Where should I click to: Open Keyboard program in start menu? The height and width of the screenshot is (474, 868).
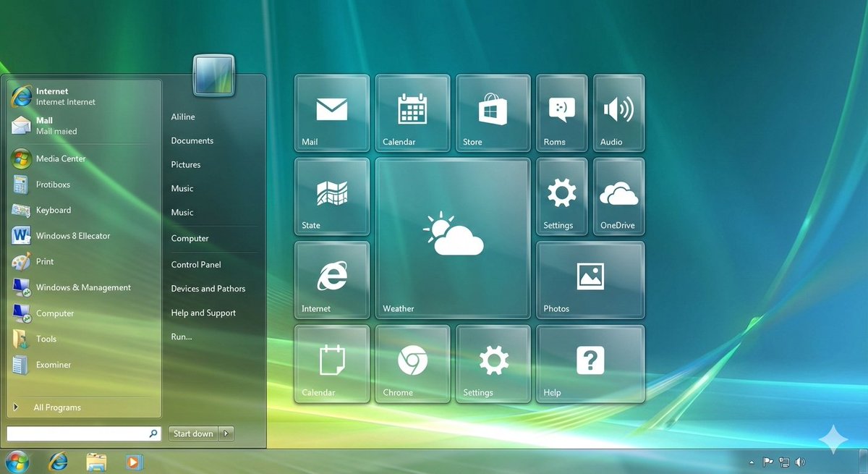(84, 210)
